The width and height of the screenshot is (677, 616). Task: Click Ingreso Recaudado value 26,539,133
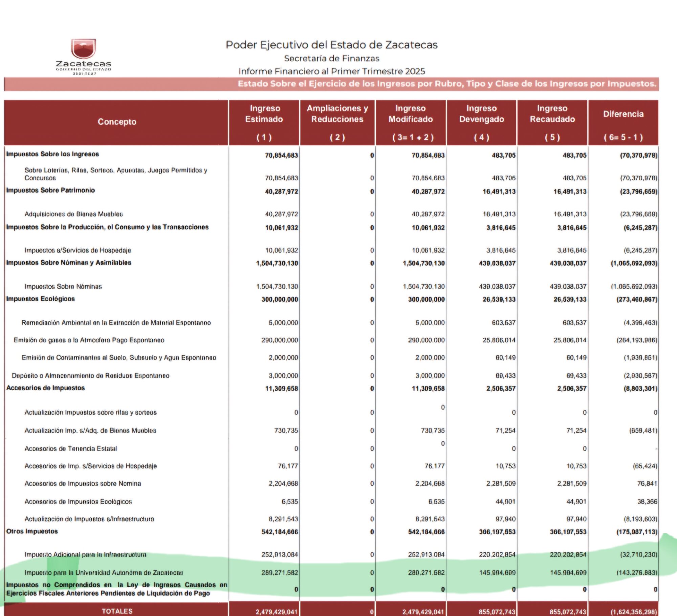(570, 300)
